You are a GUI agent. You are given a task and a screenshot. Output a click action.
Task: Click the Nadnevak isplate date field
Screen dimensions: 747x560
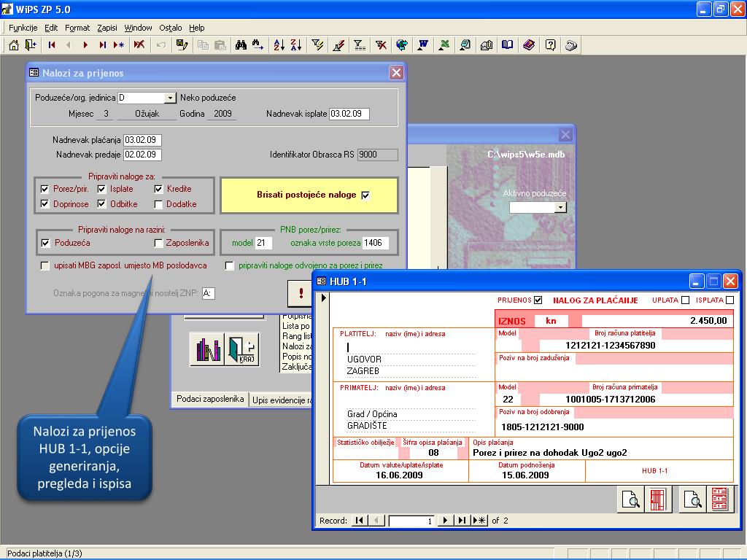(x=349, y=114)
